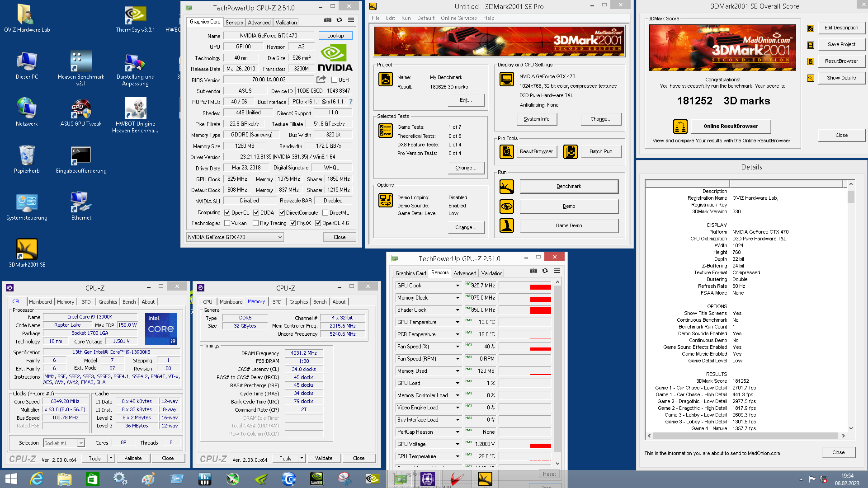868x488 pixels.
Task: Switch to Mainboard tab in left CPU-Z
Action: [40, 302]
